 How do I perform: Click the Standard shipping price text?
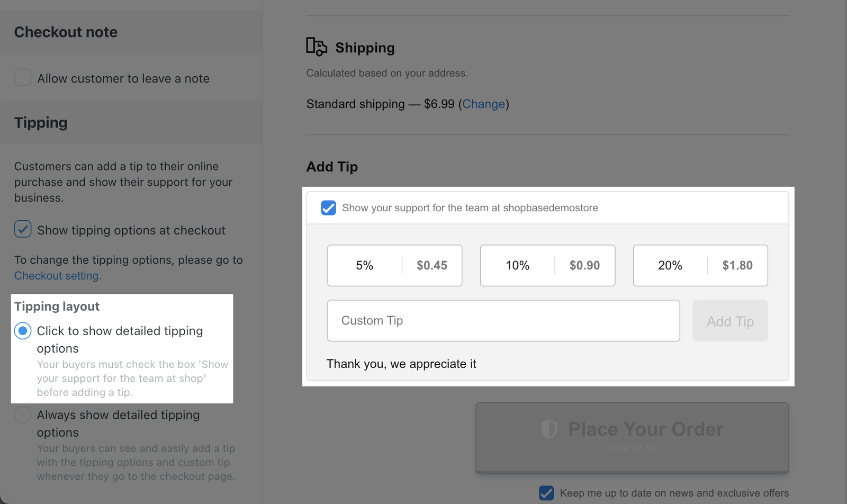click(x=380, y=104)
